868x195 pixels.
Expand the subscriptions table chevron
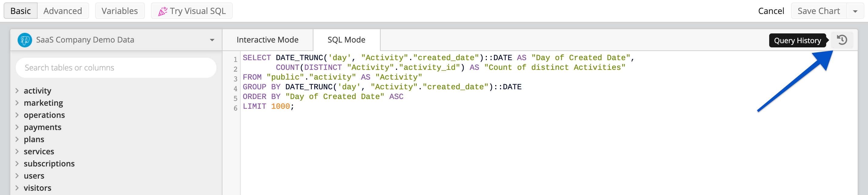point(17,164)
